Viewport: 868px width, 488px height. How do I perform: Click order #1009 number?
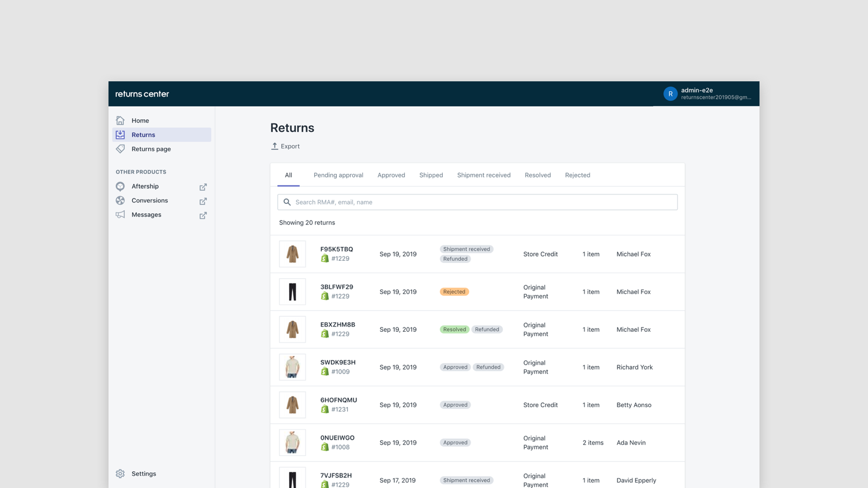point(341,371)
